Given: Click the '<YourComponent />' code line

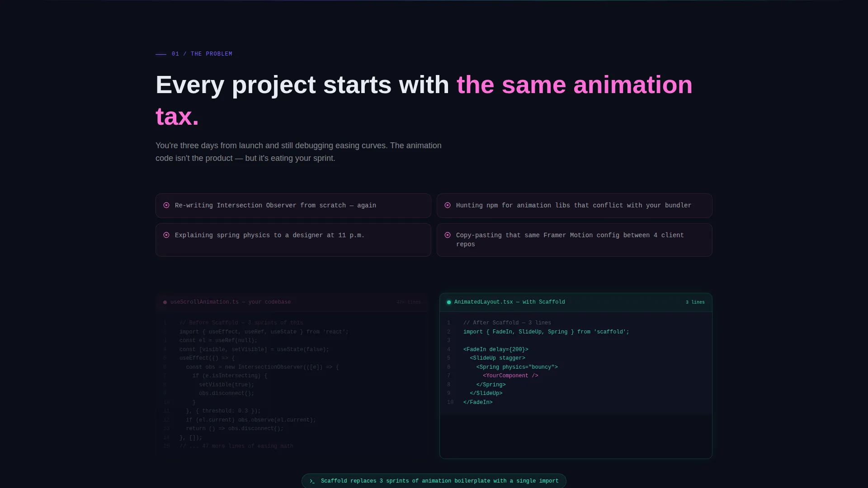Looking at the screenshot, I should (510, 375).
